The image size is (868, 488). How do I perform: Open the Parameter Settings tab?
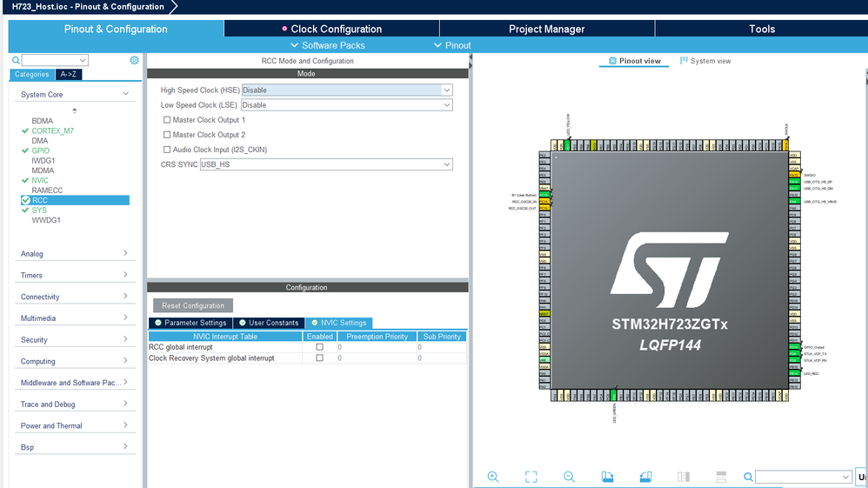190,323
